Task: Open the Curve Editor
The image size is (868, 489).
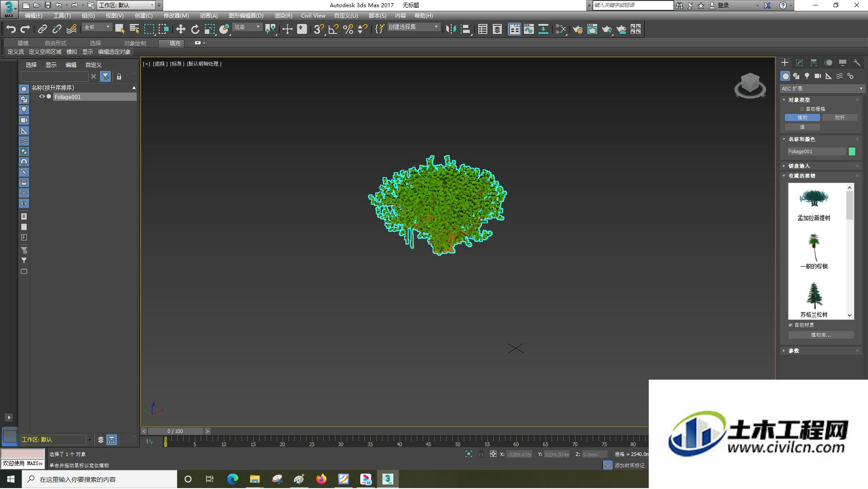Action: click(x=529, y=29)
